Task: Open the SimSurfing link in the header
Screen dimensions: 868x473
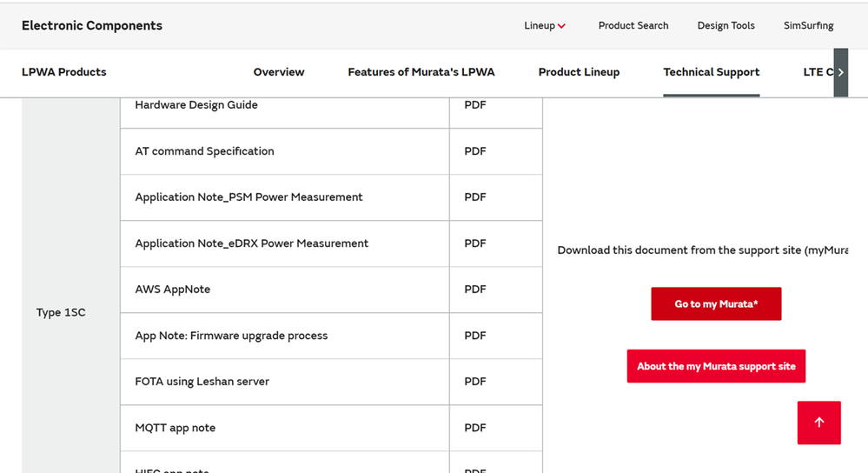Action: tap(808, 25)
